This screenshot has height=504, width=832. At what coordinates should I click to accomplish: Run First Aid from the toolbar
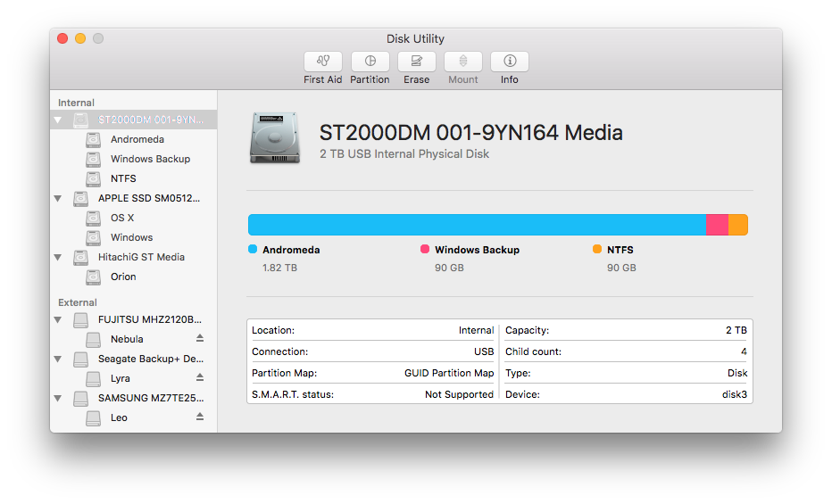tap(322, 62)
